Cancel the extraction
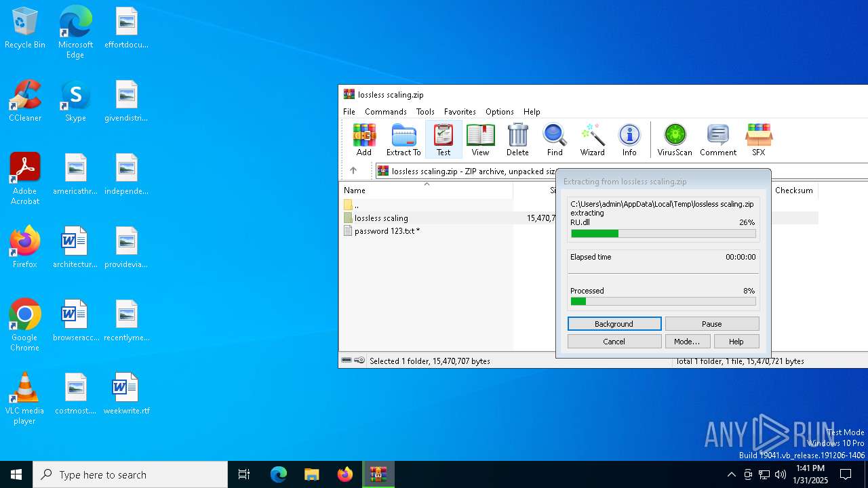 coord(614,342)
